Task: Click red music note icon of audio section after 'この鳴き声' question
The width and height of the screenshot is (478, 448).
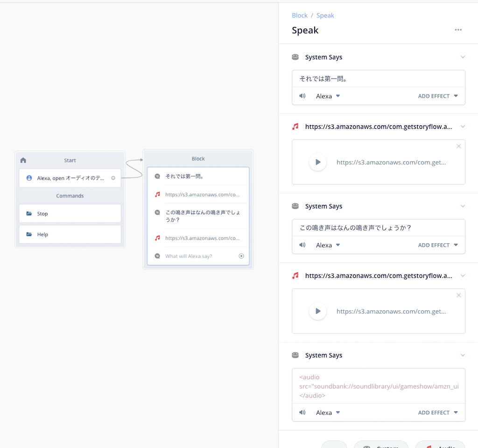Action: (x=295, y=276)
